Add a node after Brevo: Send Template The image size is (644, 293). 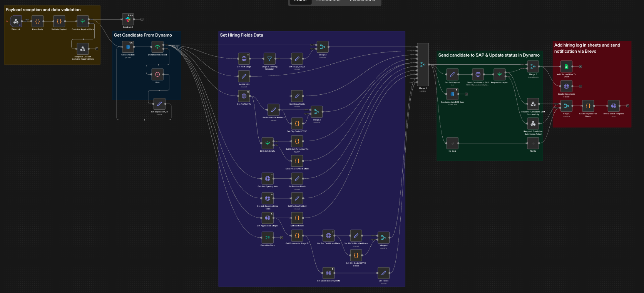627,106
